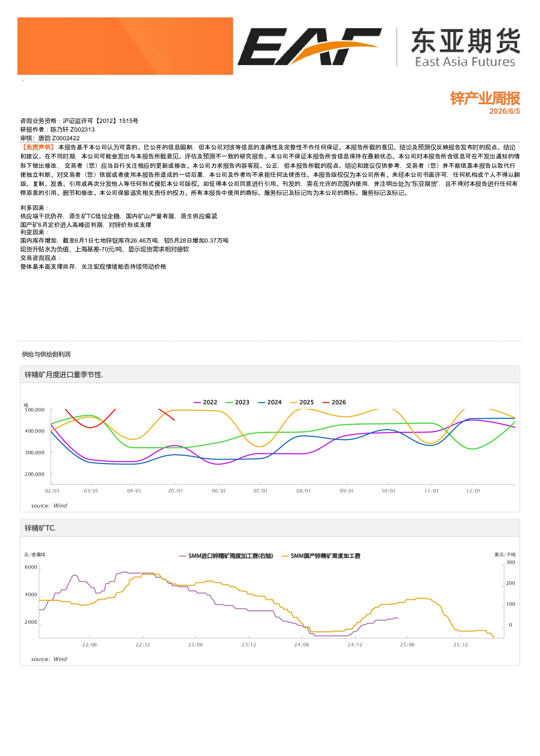540x756 pixels.
Task: Toggle the 2022 legend entry
Action: (x=206, y=402)
